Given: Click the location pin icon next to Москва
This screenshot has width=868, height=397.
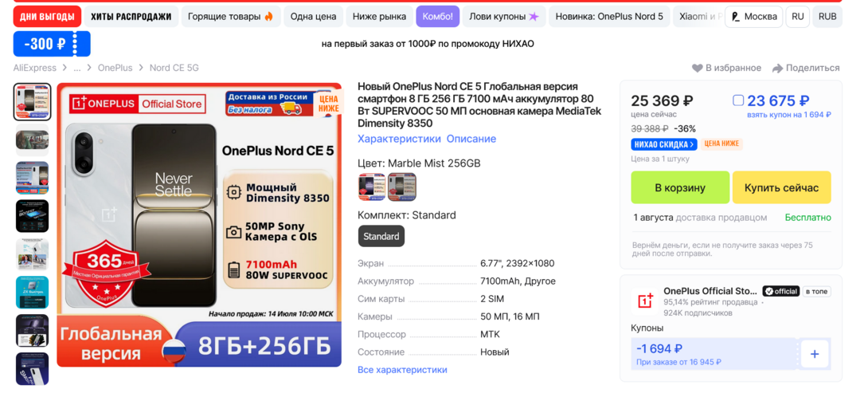Looking at the screenshot, I should tap(736, 17).
